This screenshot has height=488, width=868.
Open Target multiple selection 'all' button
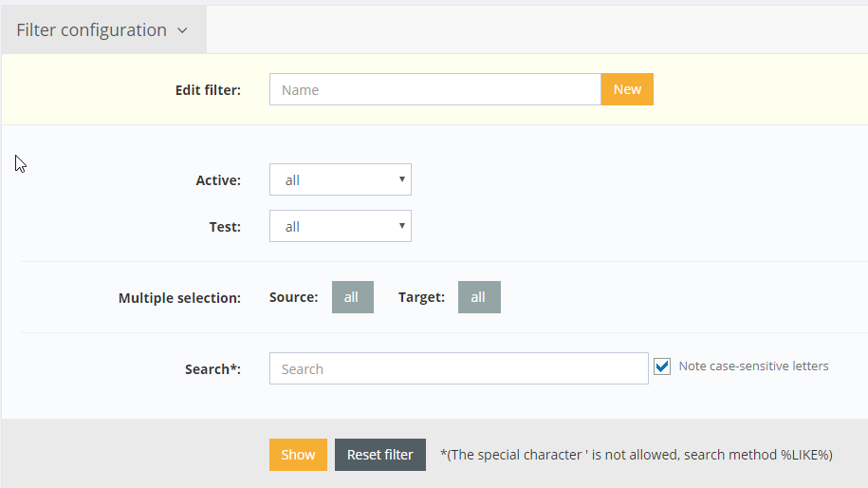coord(479,297)
